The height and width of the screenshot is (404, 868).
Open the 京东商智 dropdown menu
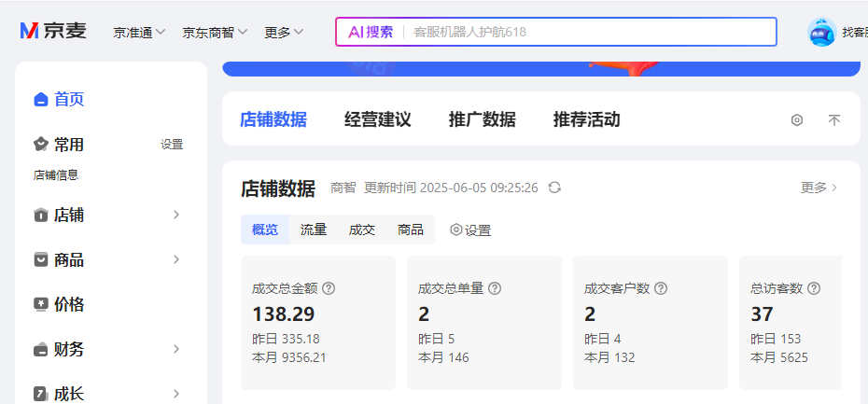(x=215, y=32)
